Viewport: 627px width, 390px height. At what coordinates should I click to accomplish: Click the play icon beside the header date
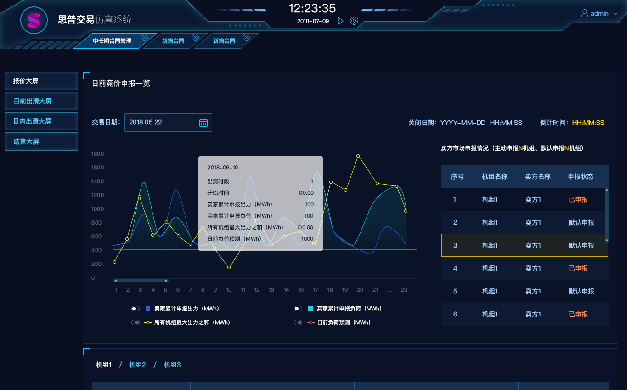(340, 21)
